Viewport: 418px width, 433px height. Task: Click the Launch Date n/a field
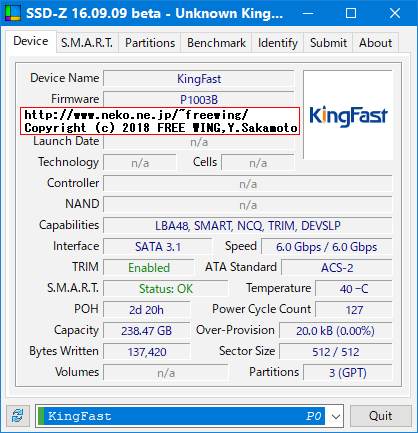point(199,142)
